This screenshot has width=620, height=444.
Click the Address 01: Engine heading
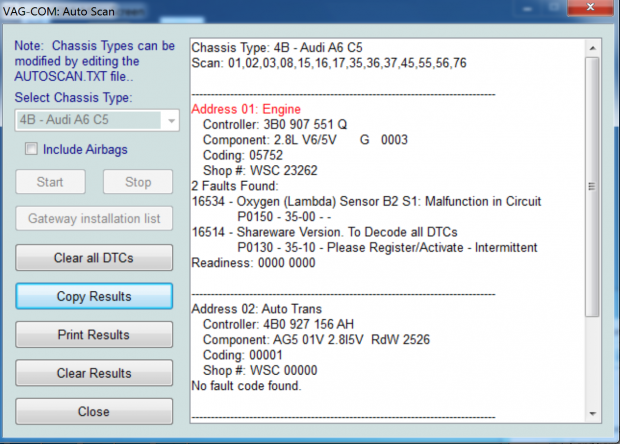tap(246, 109)
